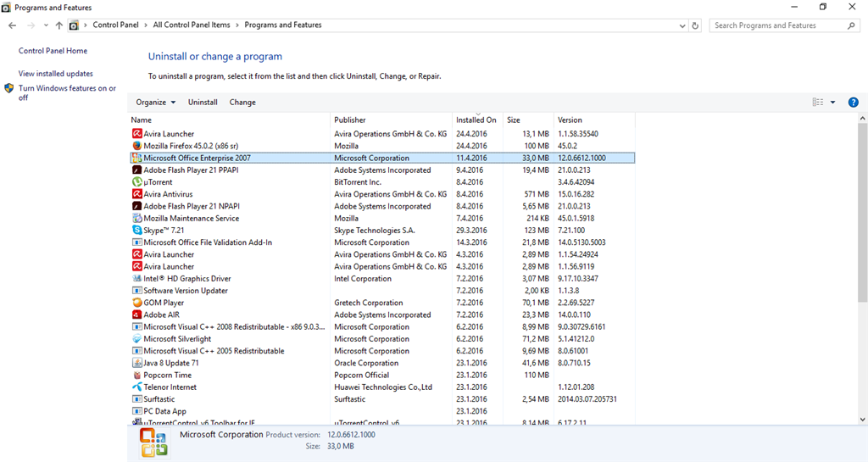Image resolution: width=868 pixels, height=462 pixels.
Task: Click the large Office logo in details pane
Action: [x=153, y=443]
